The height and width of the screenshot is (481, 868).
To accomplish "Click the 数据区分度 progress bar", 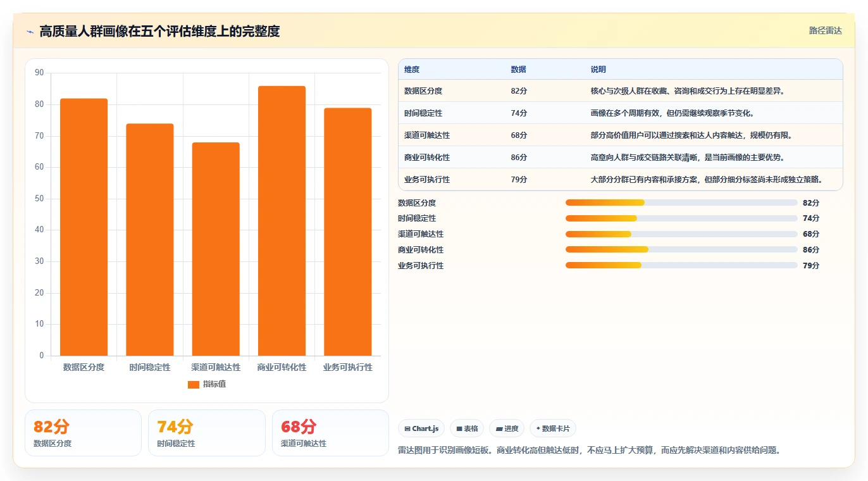I will tap(681, 203).
